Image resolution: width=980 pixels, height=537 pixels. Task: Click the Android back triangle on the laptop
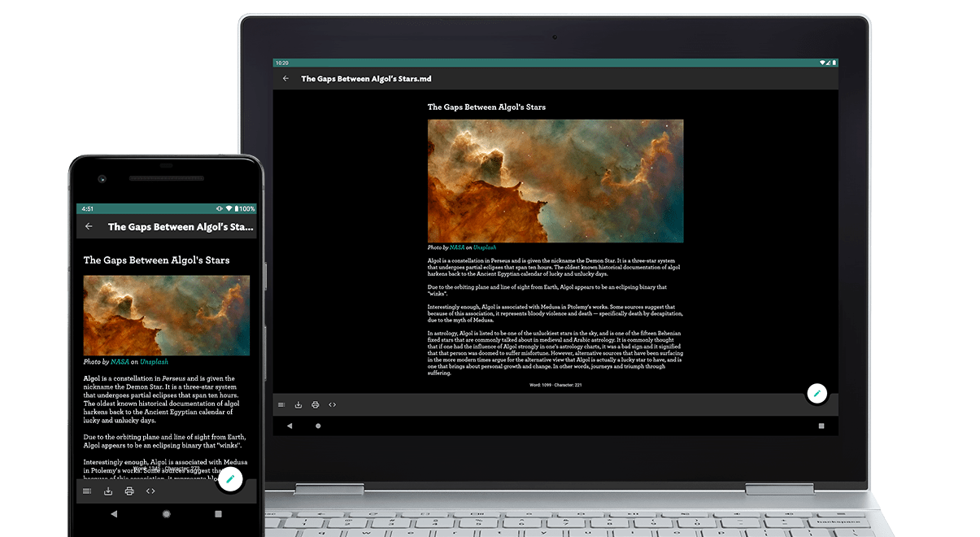point(290,426)
